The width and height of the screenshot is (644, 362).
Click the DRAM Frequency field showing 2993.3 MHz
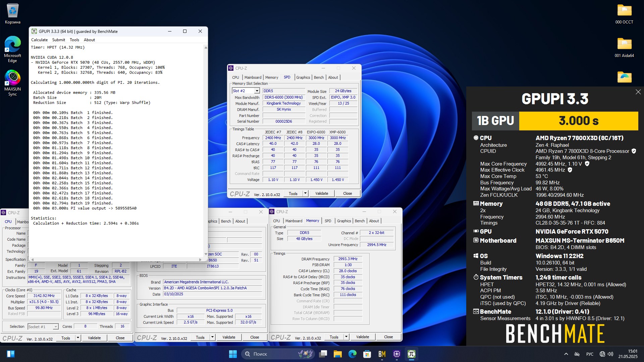click(x=348, y=259)
